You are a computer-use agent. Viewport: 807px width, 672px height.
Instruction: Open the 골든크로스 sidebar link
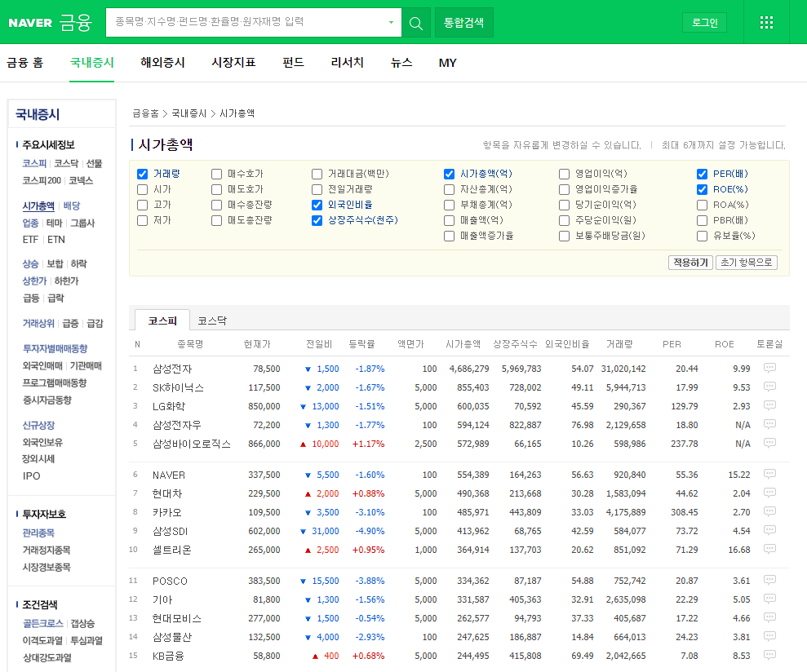pyautogui.click(x=42, y=624)
